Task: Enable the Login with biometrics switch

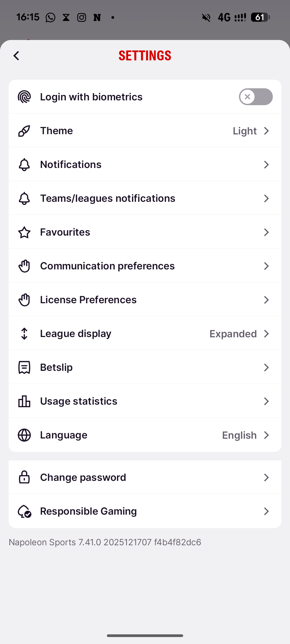Action: [x=256, y=97]
